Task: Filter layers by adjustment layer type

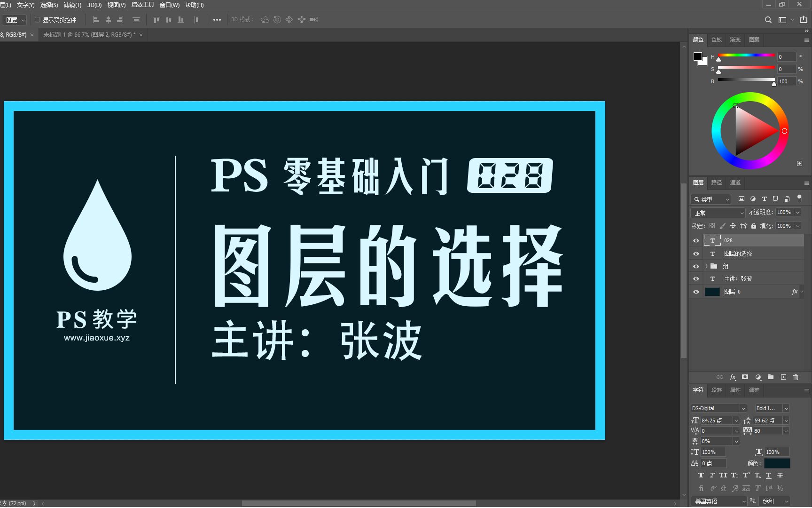Action: pyautogui.click(x=753, y=199)
